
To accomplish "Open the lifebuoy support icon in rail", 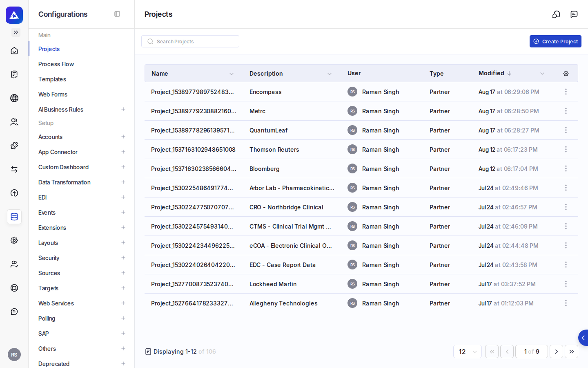I will (x=14, y=288).
